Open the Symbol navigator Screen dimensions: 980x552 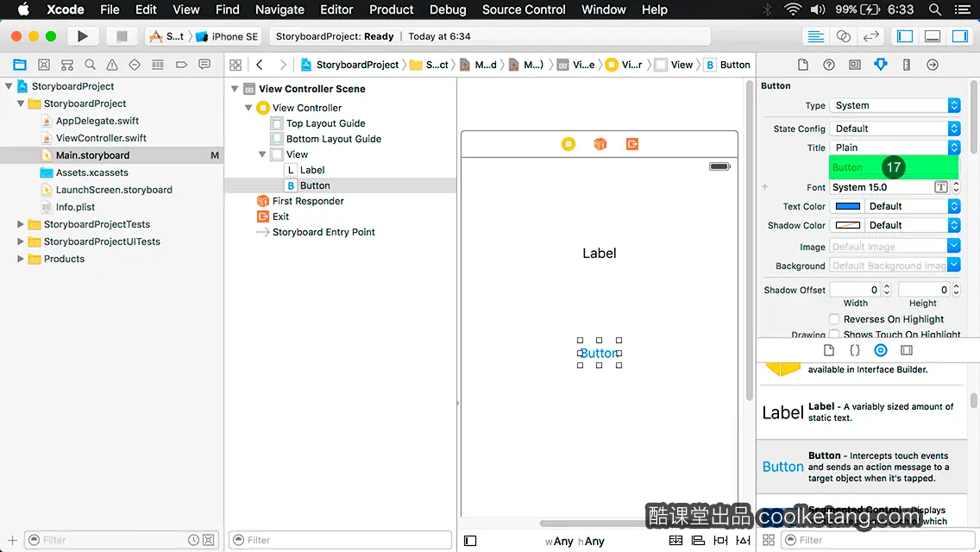click(x=44, y=65)
